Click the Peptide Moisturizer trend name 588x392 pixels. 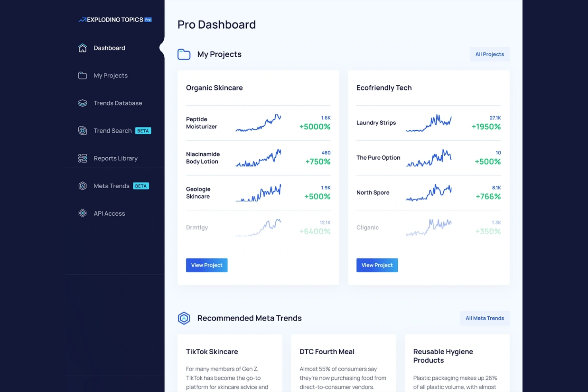click(201, 123)
